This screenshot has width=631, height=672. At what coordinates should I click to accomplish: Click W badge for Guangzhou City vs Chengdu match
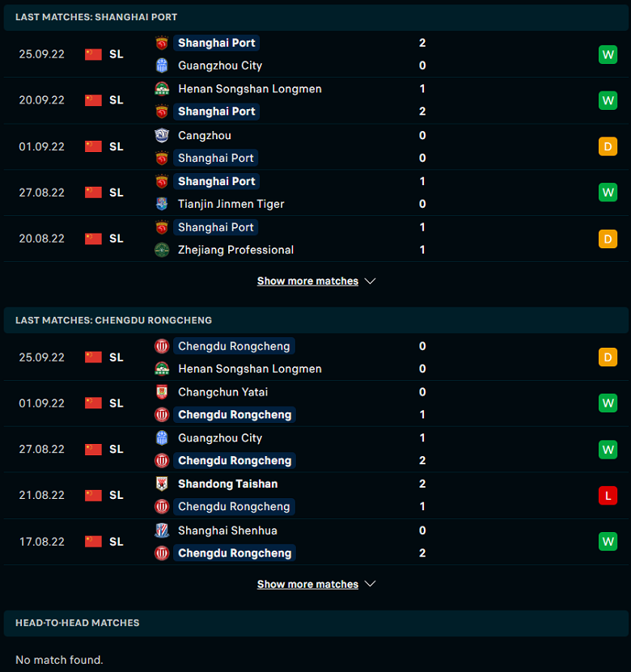tap(608, 450)
